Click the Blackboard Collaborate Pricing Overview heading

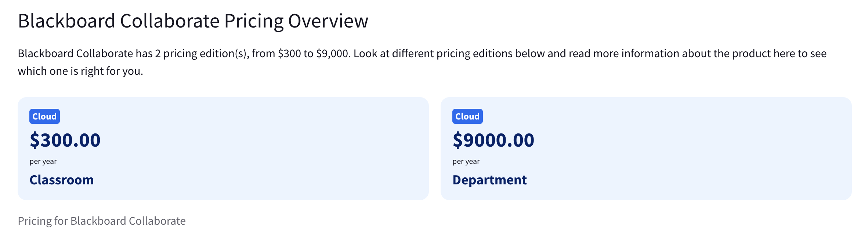tap(193, 21)
